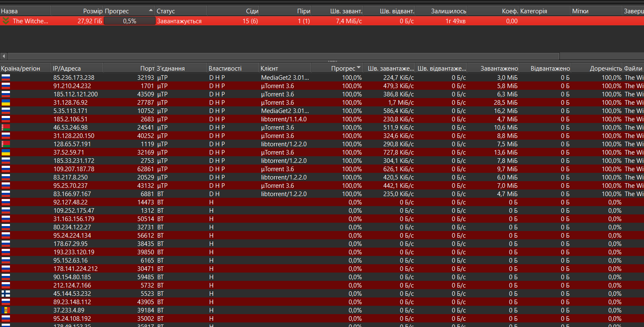Click the Moldova flag for peer 37.233.4.89
Screen dimensions: 644x327
click(6, 310)
